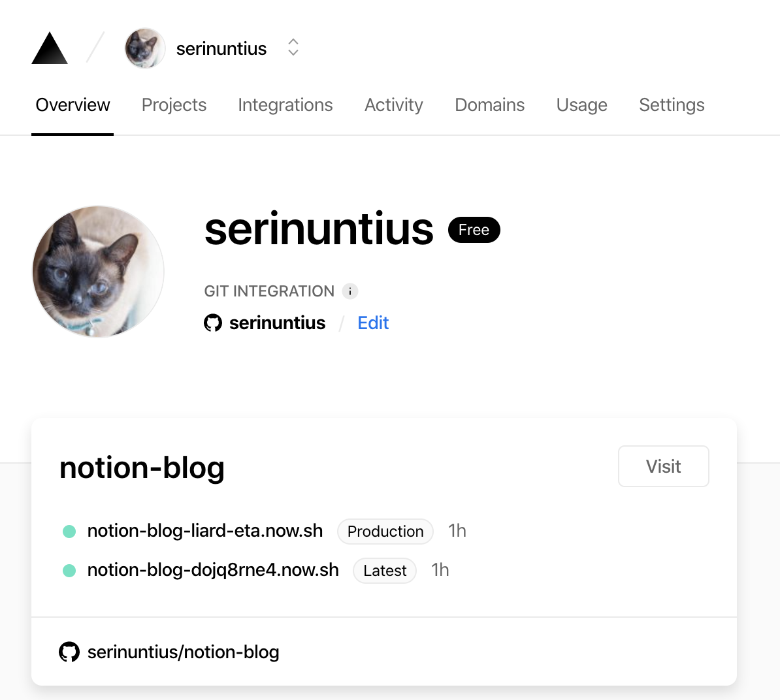Open the Integrations tab
The image size is (780, 700).
(x=285, y=105)
